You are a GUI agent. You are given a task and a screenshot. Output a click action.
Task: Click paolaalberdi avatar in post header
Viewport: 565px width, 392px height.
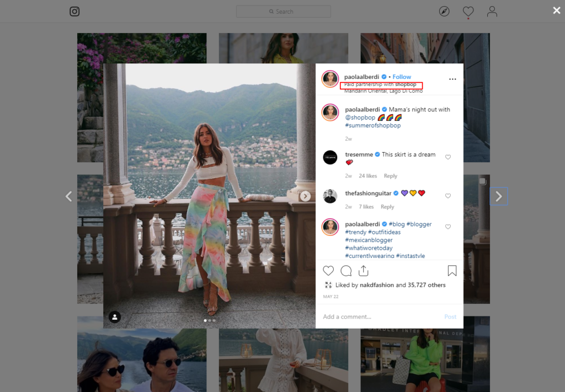[x=330, y=79]
